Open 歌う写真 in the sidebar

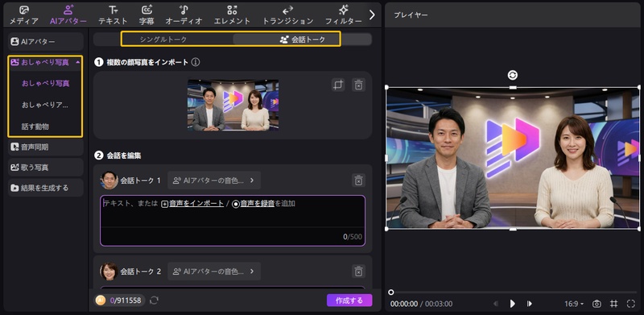click(x=46, y=168)
